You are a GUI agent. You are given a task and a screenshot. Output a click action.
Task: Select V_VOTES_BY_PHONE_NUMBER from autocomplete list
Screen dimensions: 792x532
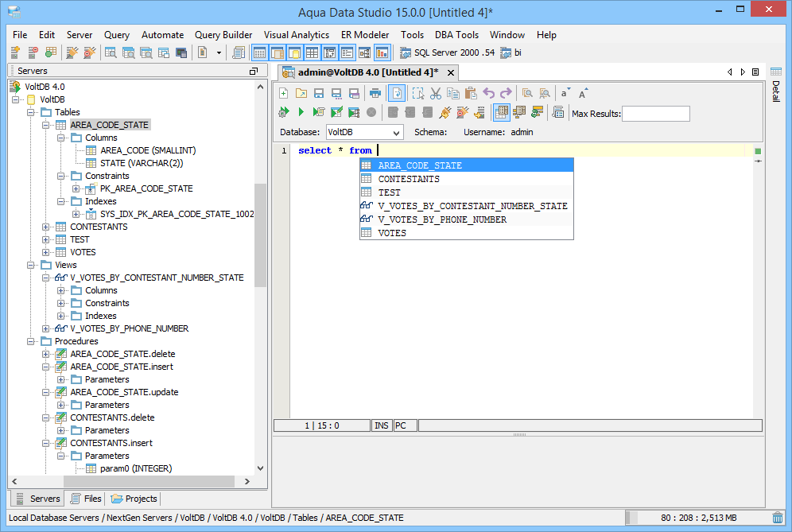[x=466, y=219]
